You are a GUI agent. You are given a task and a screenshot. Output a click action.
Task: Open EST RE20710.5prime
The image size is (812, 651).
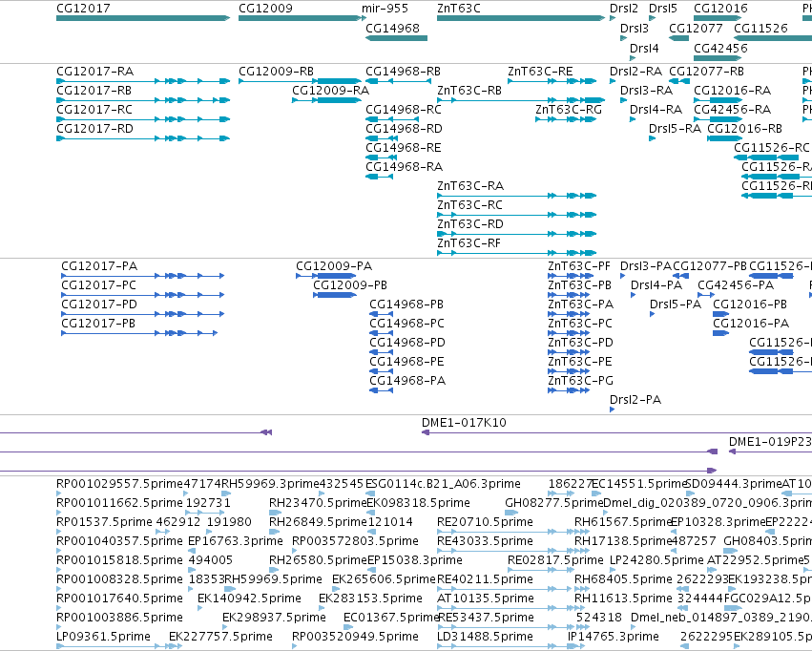pos(485,521)
